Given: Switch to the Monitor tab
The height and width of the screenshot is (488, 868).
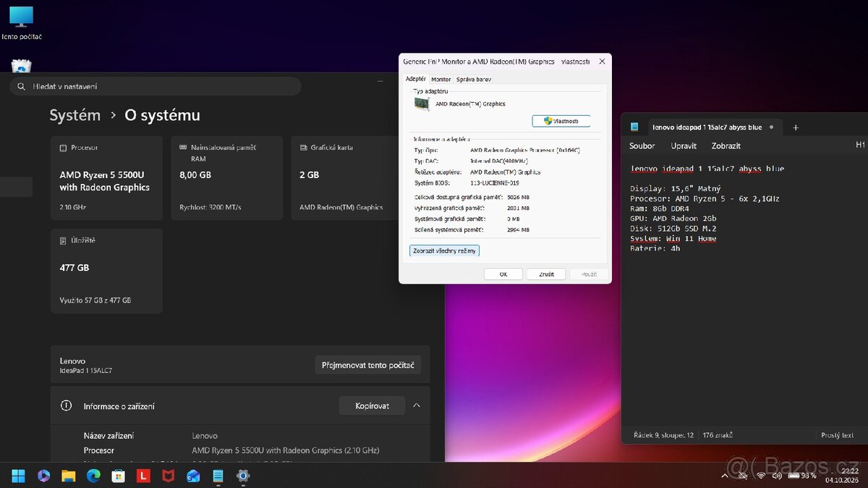Looking at the screenshot, I should tap(441, 79).
